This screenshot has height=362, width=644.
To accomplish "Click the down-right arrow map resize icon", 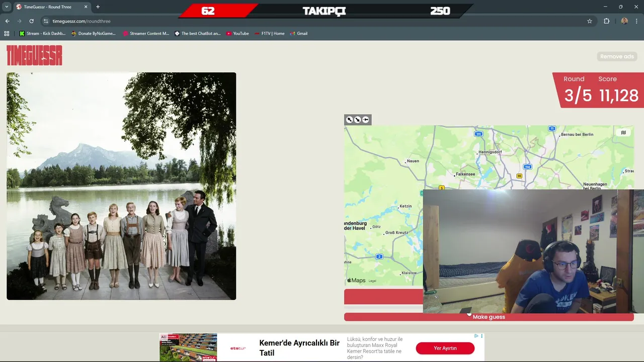I will 357,120.
